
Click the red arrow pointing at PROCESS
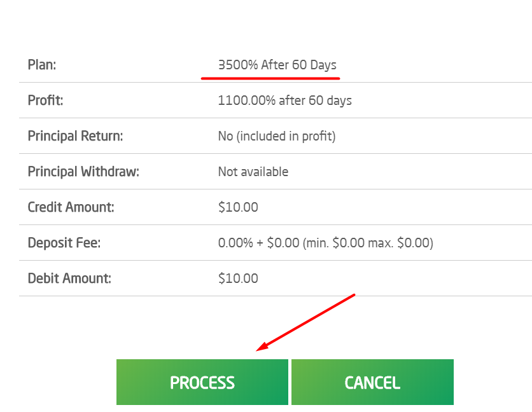pyautogui.click(x=305, y=322)
